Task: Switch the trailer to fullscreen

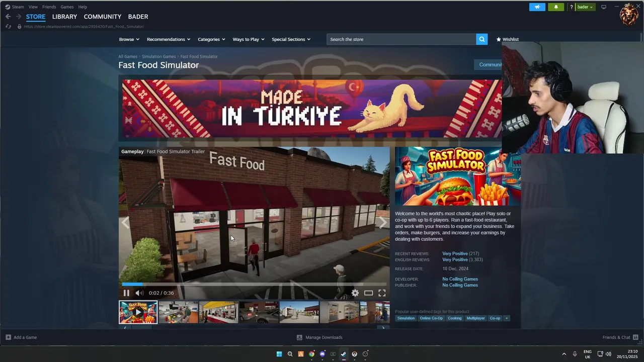Action: click(382, 293)
